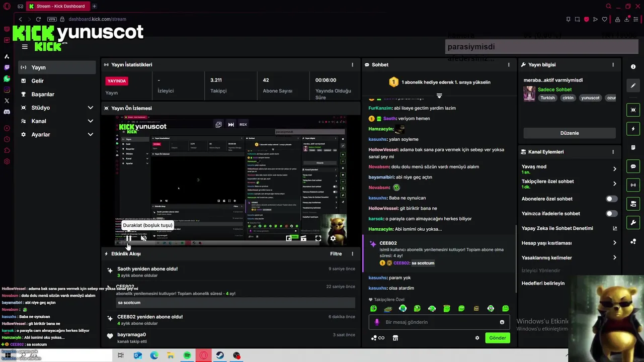Click the WhatsApp icon in the browser sidebar

[x=7, y=79]
